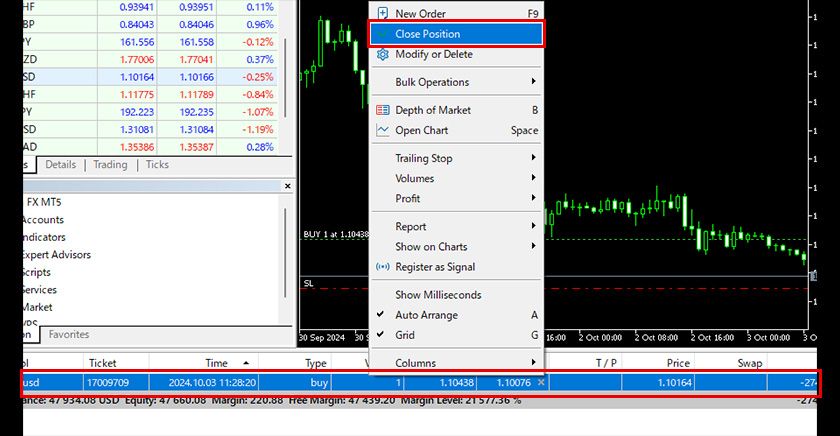Click the Register as Signal icon
This screenshot has width=840, height=436.
click(382, 267)
